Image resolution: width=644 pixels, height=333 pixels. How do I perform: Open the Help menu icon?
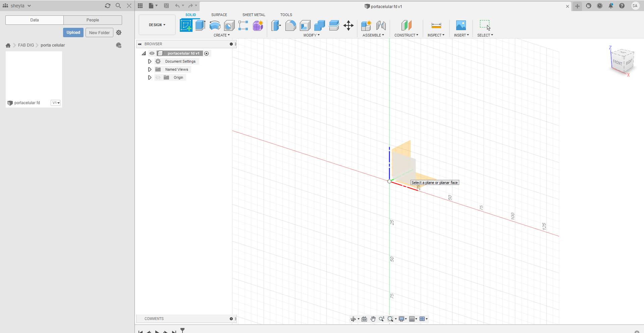coord(622,6)
